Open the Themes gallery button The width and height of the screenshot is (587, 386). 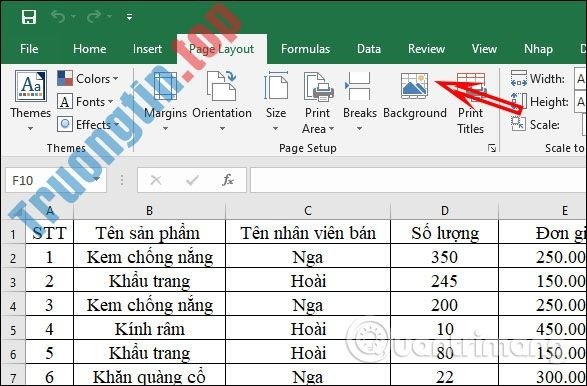pyautogui.click(x=31, y=101)
